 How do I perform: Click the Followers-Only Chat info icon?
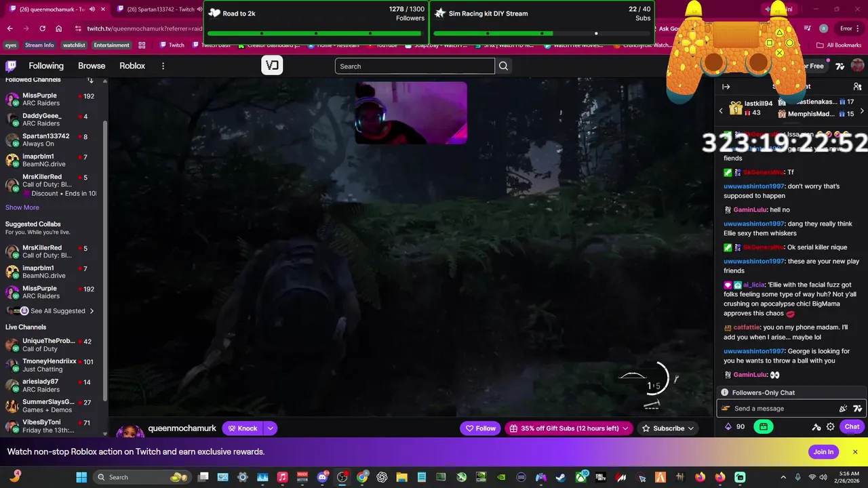click(724, 392)
